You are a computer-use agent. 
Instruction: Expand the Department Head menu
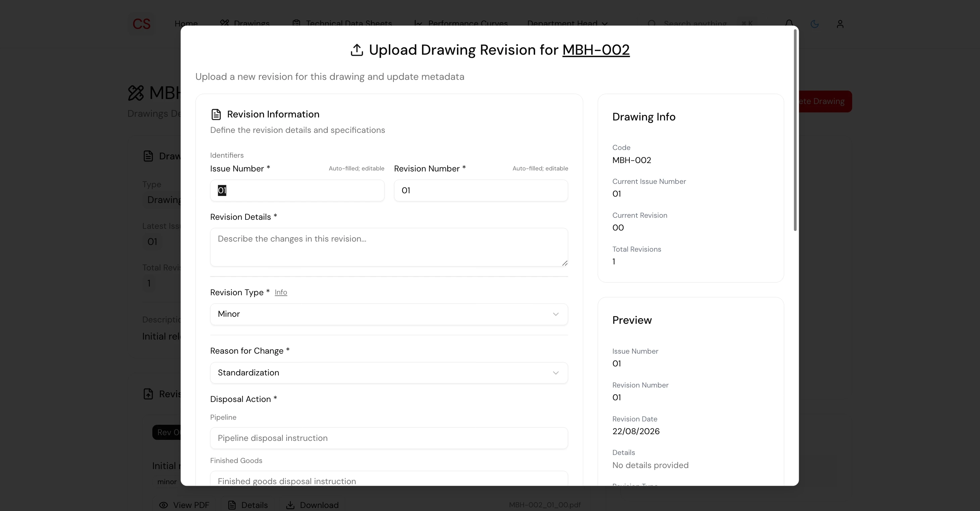point(567,23)
